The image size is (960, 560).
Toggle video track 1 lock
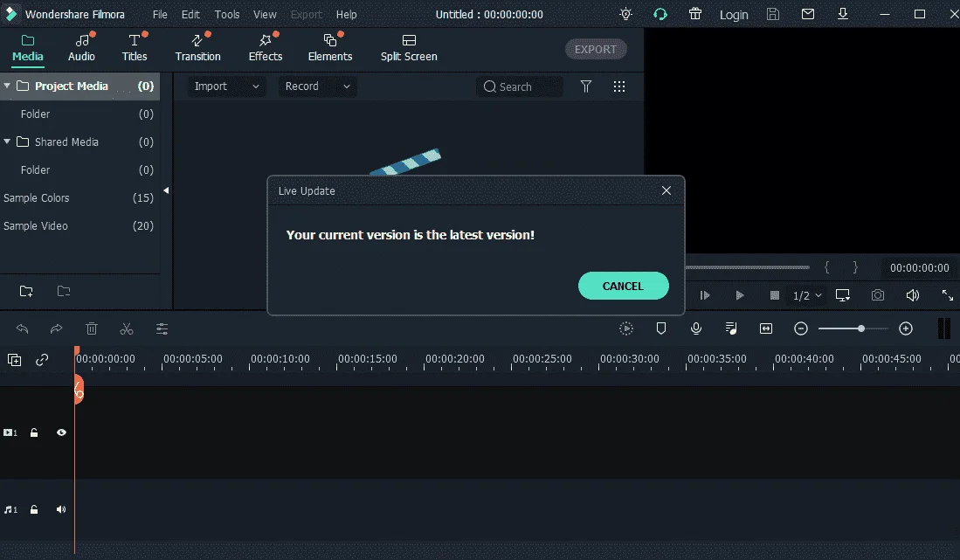point(34,432)
